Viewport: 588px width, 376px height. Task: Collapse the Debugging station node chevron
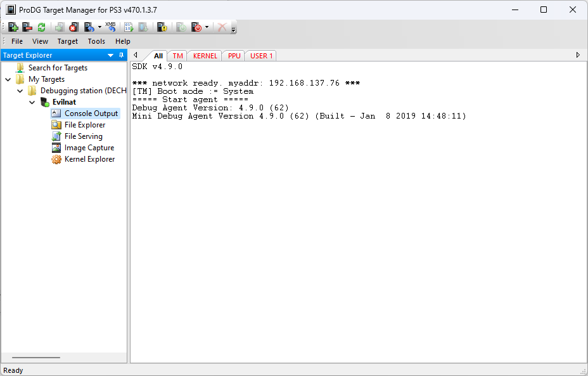(20, 91)
